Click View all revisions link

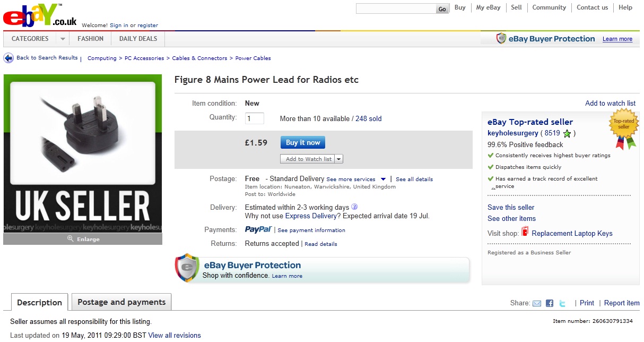175,335
